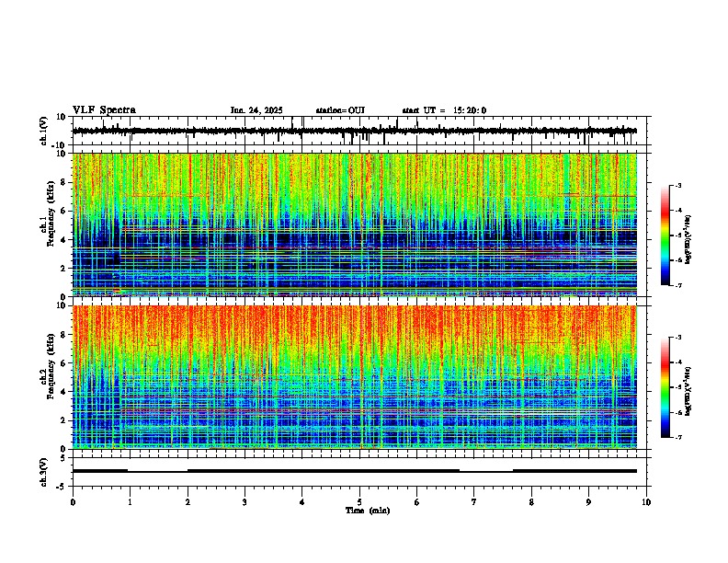Click the time-axis tick label "8"
This screenshot has height=563, width=728.
(x=531, y=502)
